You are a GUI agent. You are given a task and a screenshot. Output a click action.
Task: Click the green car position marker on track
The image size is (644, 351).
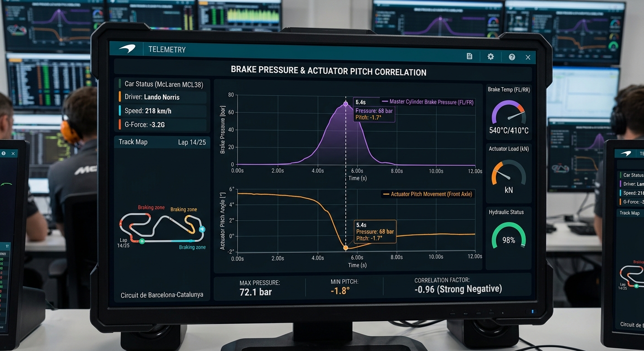coord(142,241)
